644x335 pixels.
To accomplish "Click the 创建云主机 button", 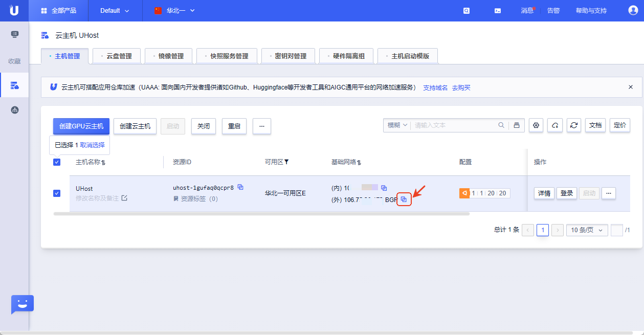I will pyautogui.click(x=135, y=126).
